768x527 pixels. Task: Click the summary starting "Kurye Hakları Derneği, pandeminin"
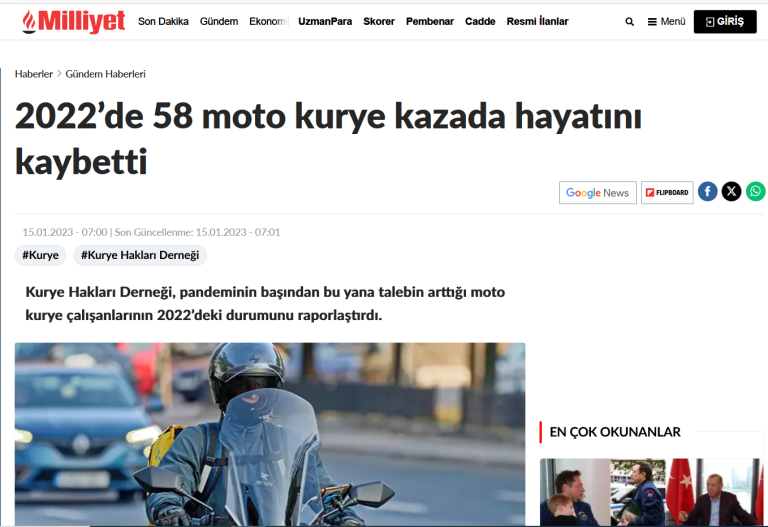[265, 303]
